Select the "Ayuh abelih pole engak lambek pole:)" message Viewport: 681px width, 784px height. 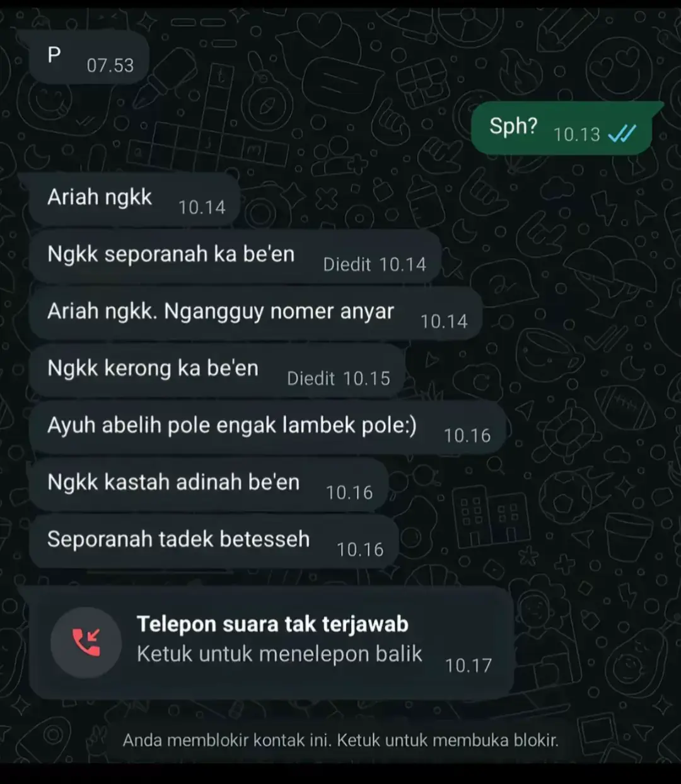[267, 428]
